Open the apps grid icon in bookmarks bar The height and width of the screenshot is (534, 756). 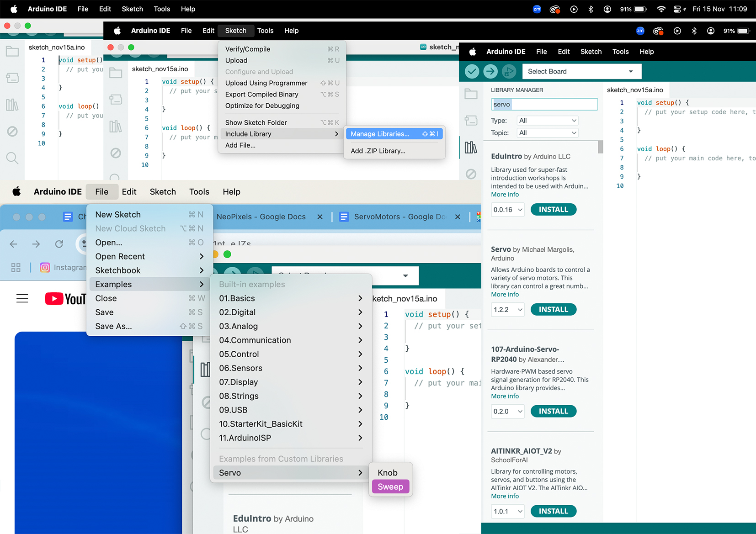pos(16,267)
